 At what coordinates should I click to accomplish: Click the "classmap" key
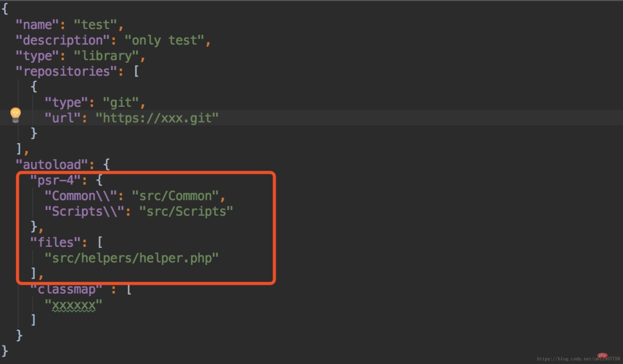[x=66, y=289]
